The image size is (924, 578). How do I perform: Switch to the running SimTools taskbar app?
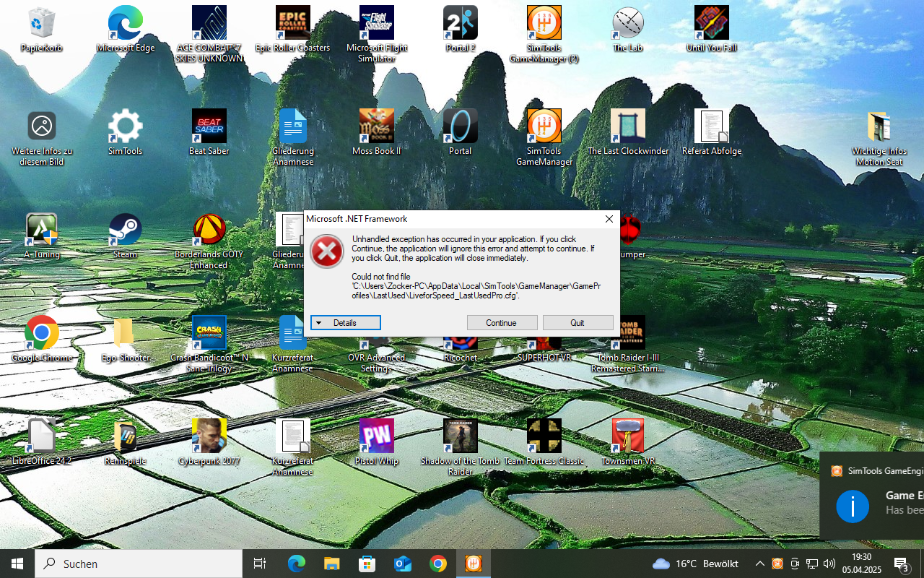[x=474, y=564]
